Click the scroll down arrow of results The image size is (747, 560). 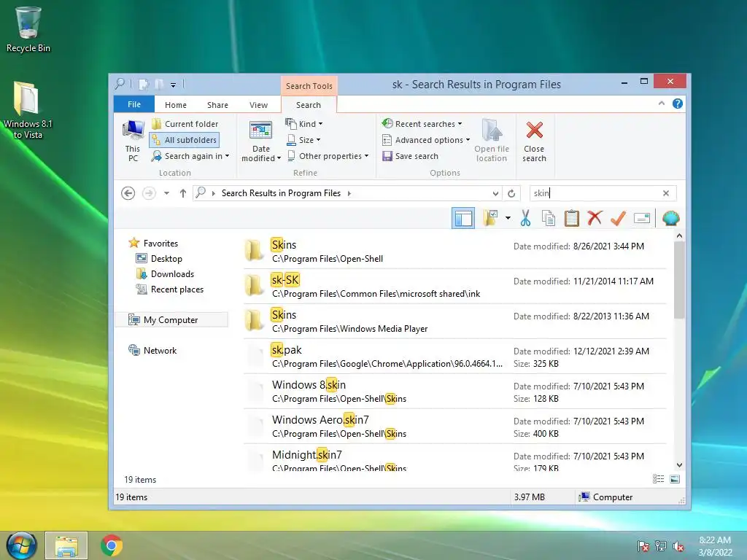tap(679, 464)
